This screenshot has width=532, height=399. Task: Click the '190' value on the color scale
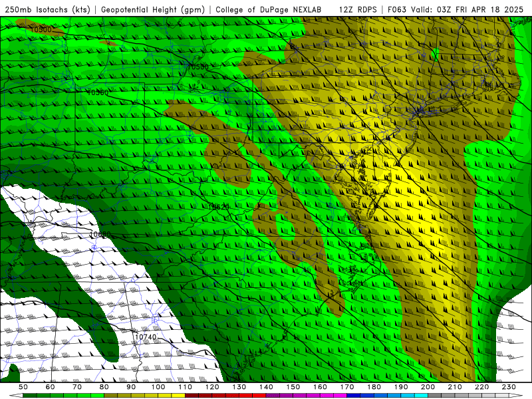coord(401,387)
